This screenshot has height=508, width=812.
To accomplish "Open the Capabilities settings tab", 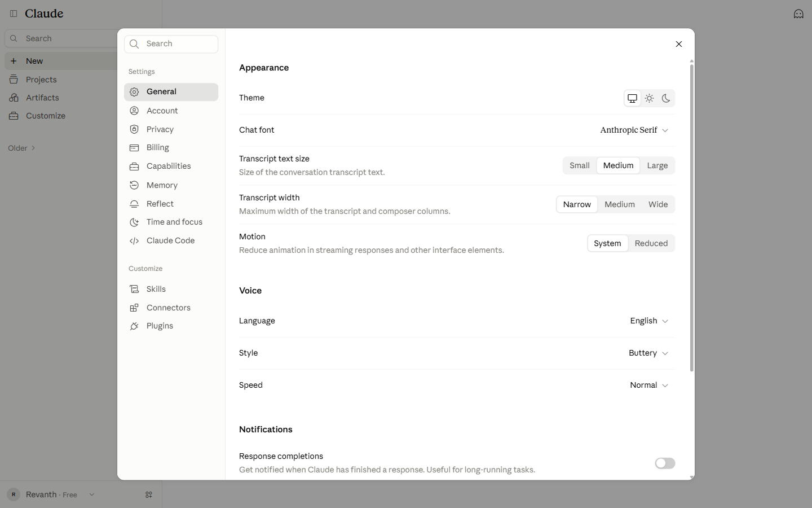I will click(x=171, y=167).
